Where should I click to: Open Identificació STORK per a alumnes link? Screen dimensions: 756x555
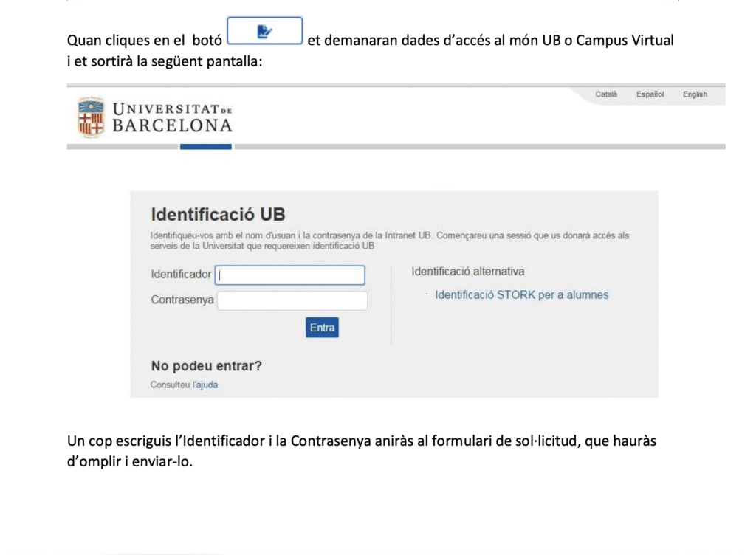coord(522,294)
